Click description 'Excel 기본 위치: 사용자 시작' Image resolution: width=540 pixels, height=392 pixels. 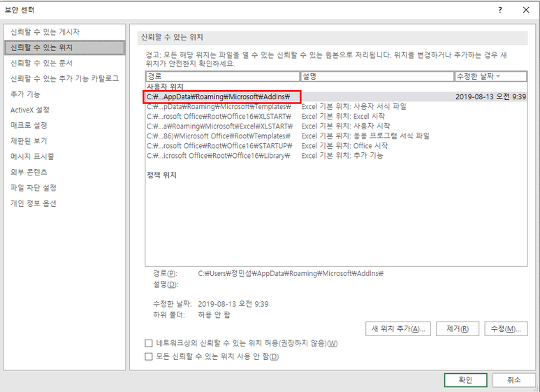(346, 126)
